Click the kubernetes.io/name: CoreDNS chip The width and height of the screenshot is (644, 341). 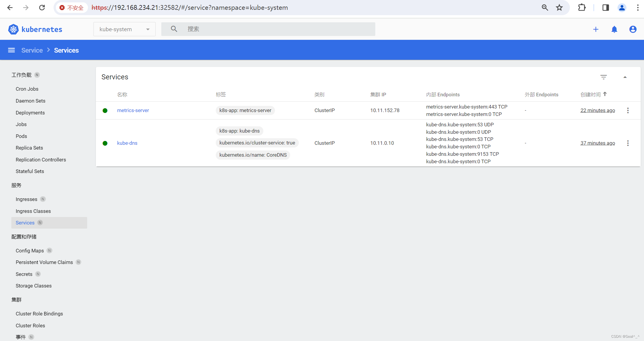[x=253, y=155]
